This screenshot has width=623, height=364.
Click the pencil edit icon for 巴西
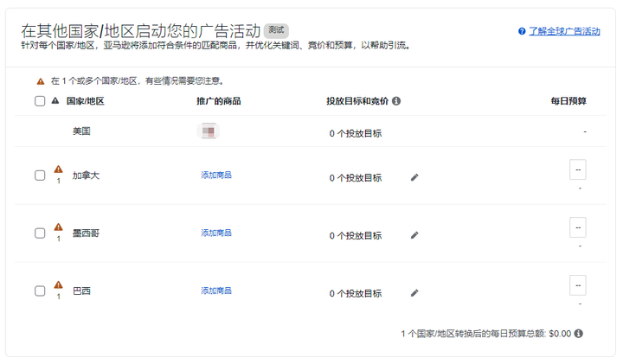414,293
